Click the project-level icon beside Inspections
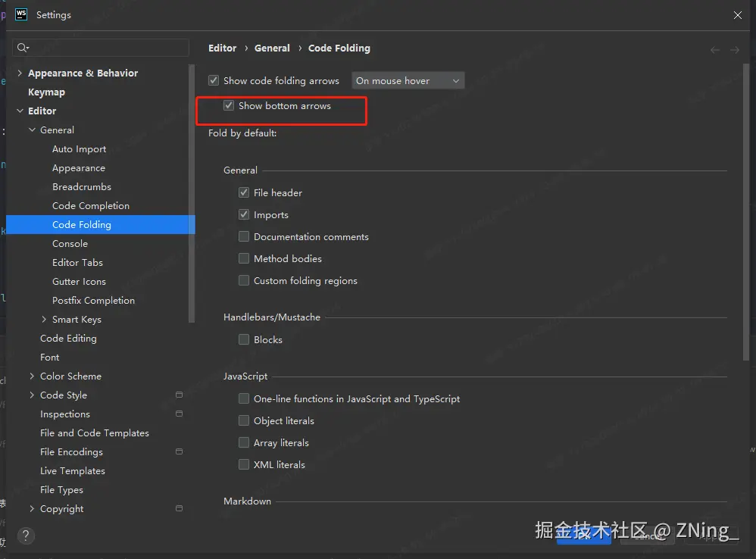This screenshot has width=756, height=559. coord(179,414)
